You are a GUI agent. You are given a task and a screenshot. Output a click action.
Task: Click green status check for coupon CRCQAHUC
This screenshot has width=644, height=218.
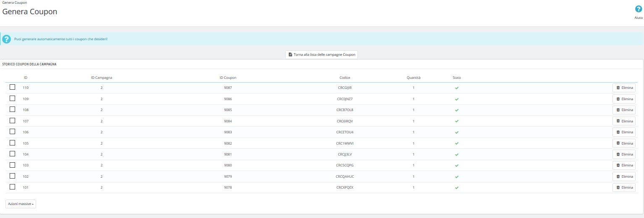point(457,176)
